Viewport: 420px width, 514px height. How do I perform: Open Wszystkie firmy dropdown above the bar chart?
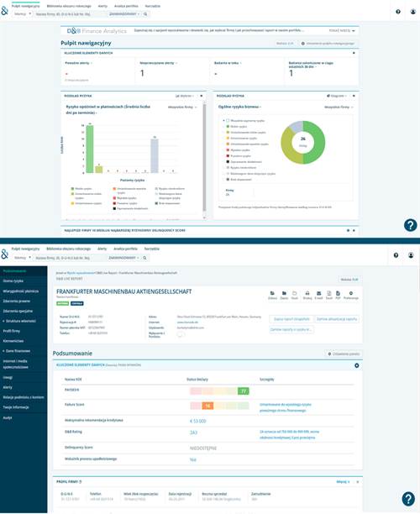[x=182, y=108]
